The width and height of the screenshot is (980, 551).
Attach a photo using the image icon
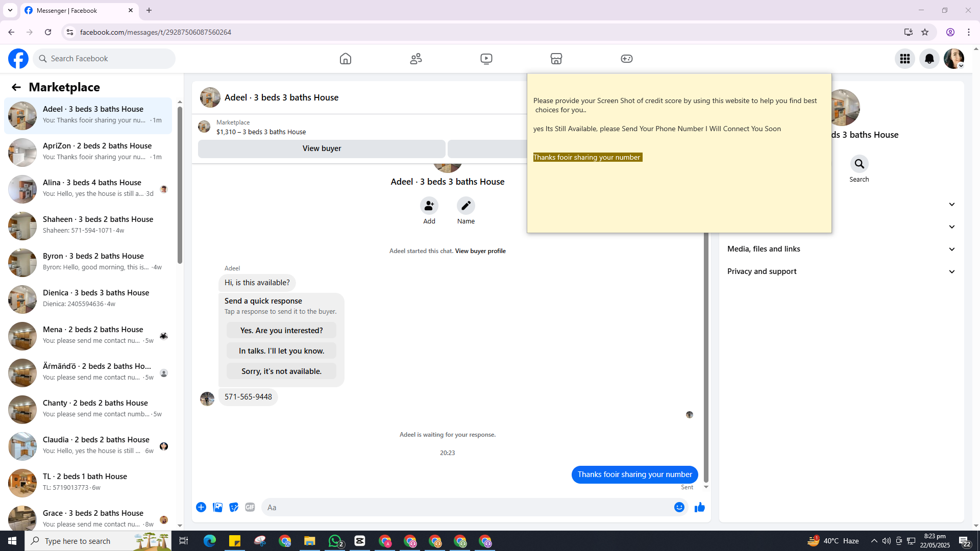[x=217, y=507]
